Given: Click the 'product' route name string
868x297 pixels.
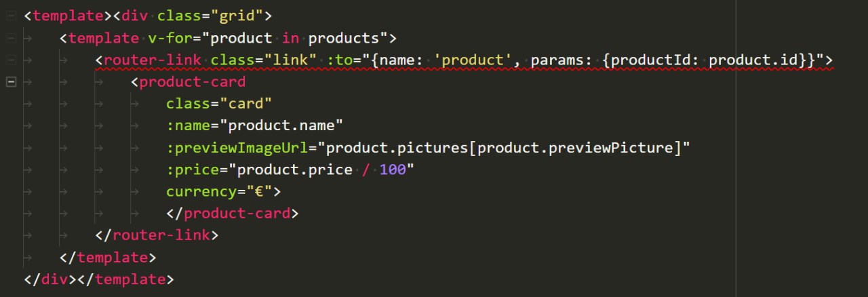Looking at the screenshot, I should point(472,60).
